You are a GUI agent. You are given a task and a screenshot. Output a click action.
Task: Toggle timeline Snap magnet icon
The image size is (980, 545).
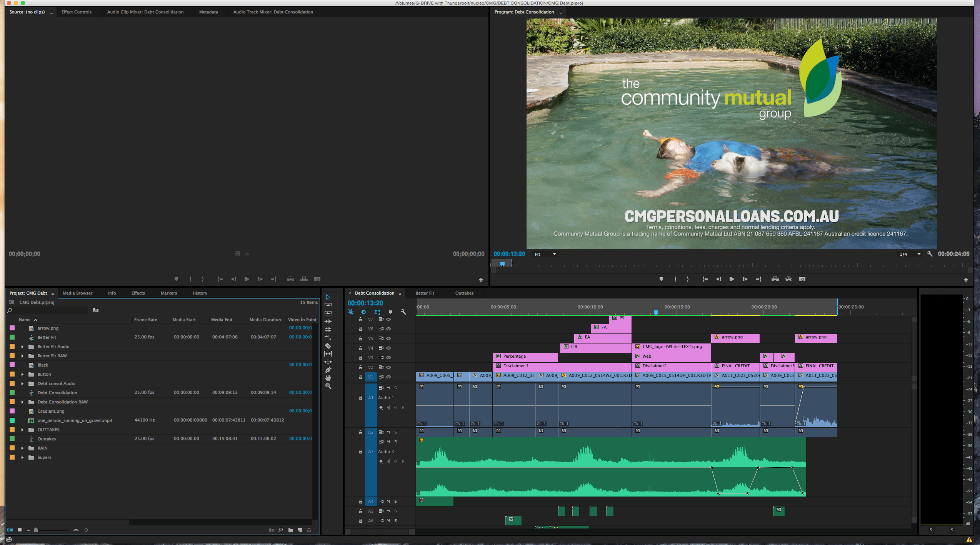364,312
